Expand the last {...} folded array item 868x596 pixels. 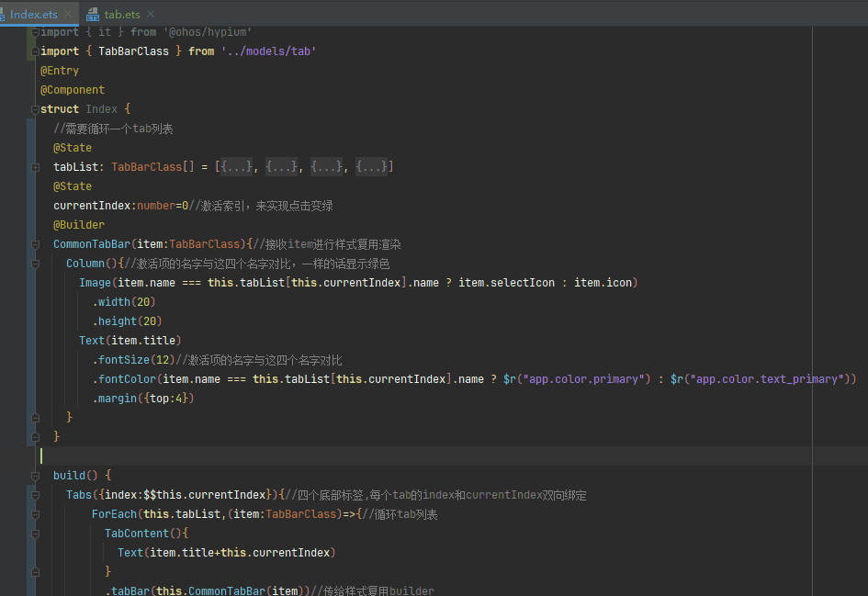[373, 167]
